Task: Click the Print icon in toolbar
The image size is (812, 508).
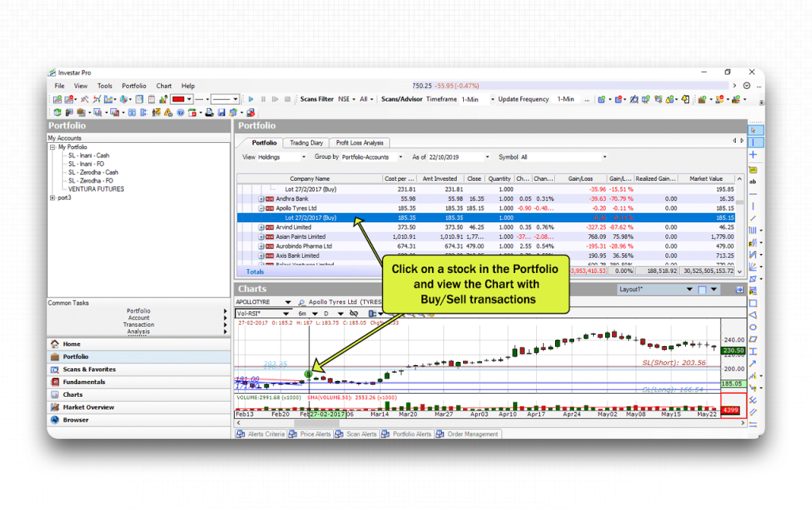Action: click(209, 113)
